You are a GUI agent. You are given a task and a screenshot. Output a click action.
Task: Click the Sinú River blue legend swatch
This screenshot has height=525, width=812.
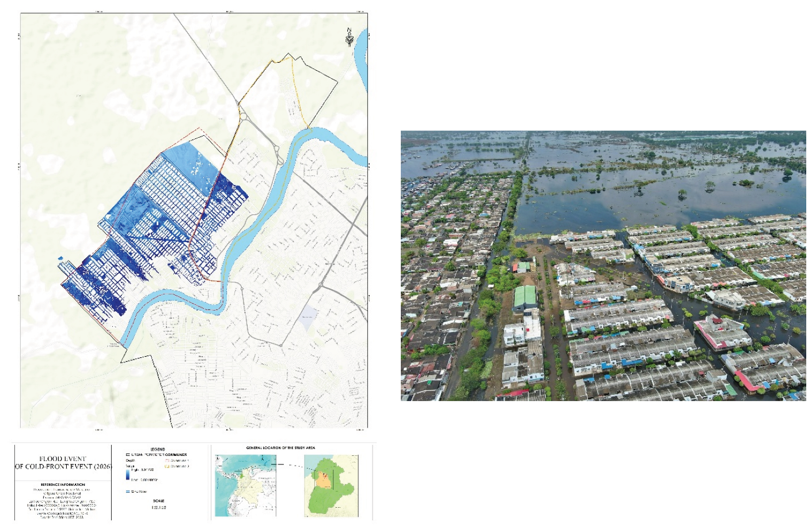pos(128,492)
